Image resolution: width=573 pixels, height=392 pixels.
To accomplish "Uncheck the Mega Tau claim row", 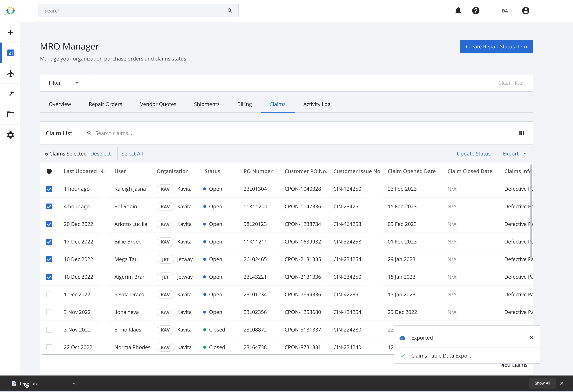I will pos(49,259).
